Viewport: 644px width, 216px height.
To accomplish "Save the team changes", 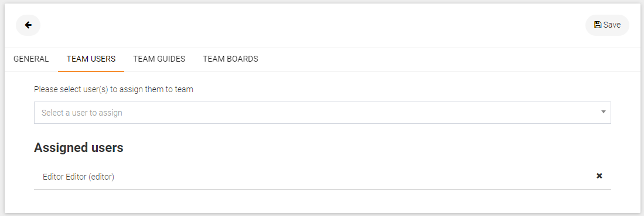I will (x=607, y=25).
